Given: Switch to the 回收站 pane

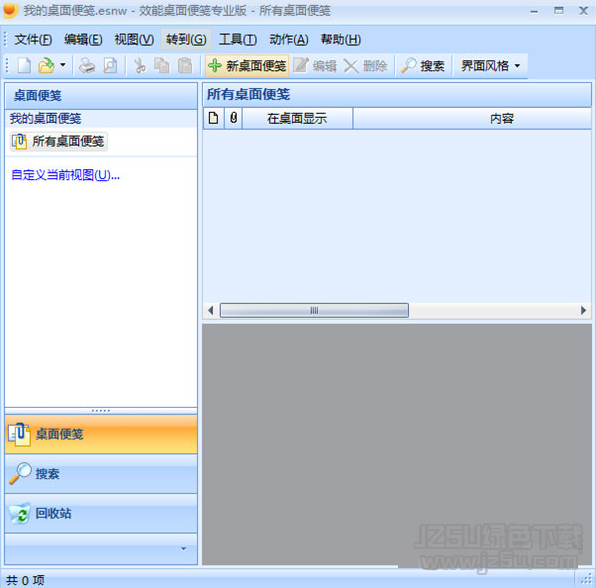Looking at the screenshot, I should point(101,514).
